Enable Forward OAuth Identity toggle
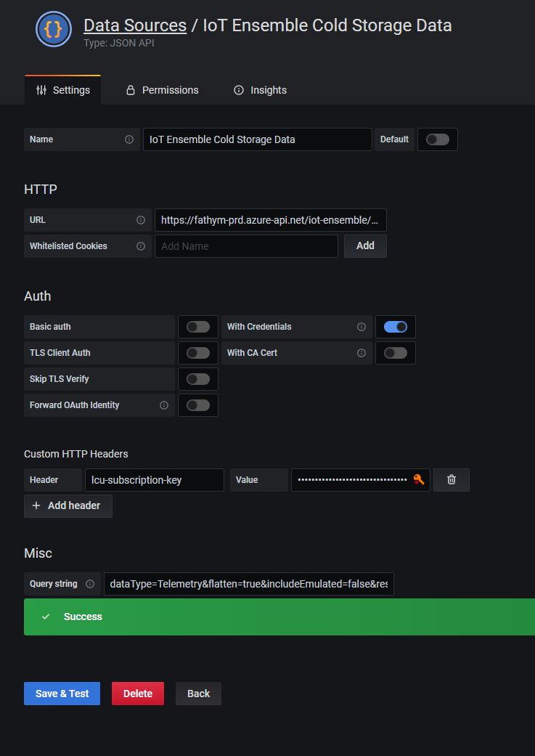 coord(198,405)
